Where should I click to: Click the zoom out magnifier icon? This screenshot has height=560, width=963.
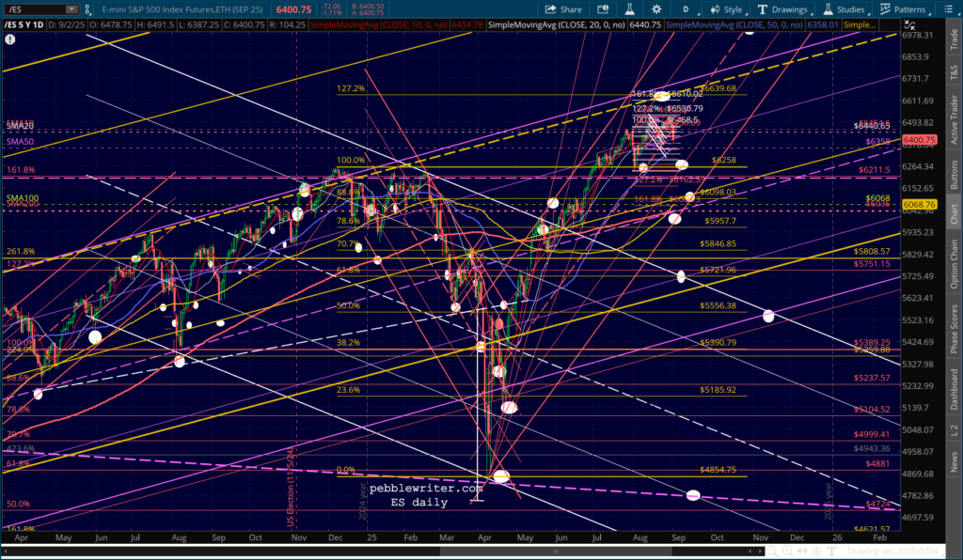(x=772, y=552)
